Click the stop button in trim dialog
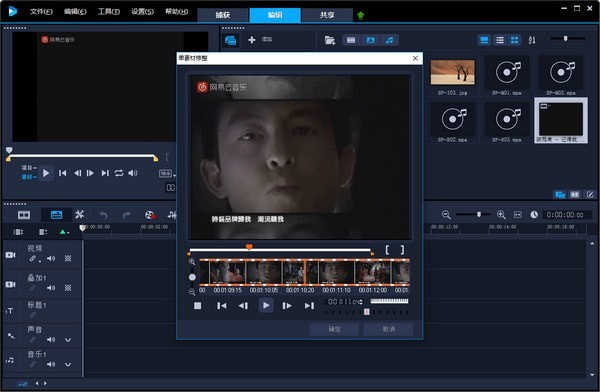This screenshot has height=392, width=600. [197, 305]
